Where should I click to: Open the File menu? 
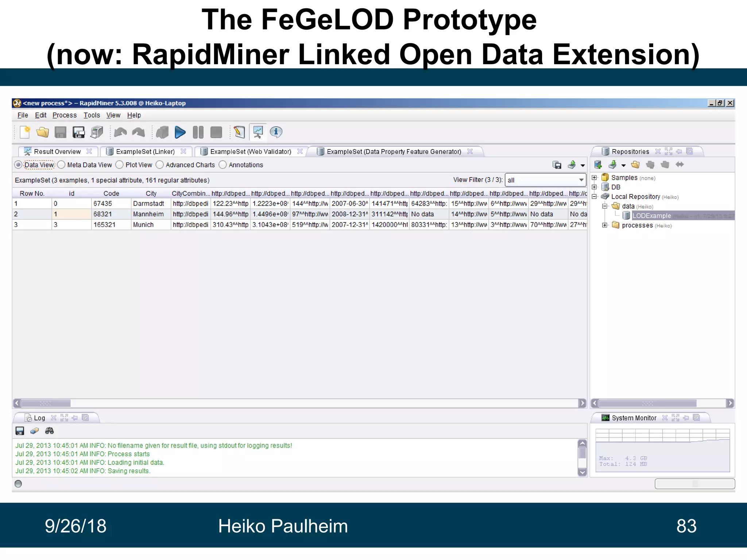[23, 115]
